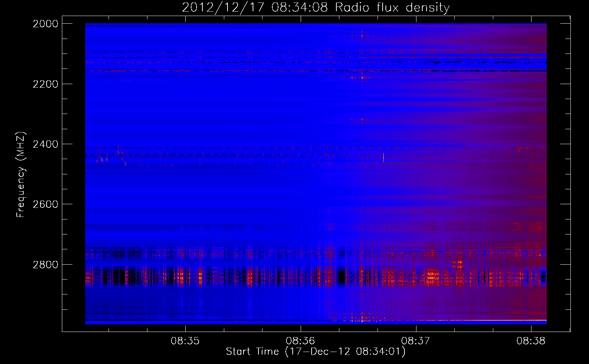Image resolution: width=589 pixels, height=364 pixels.
Task: Click the 'Start Time (17-Dec-12 08:34:01)' axis title
Action: click(316, 352)
